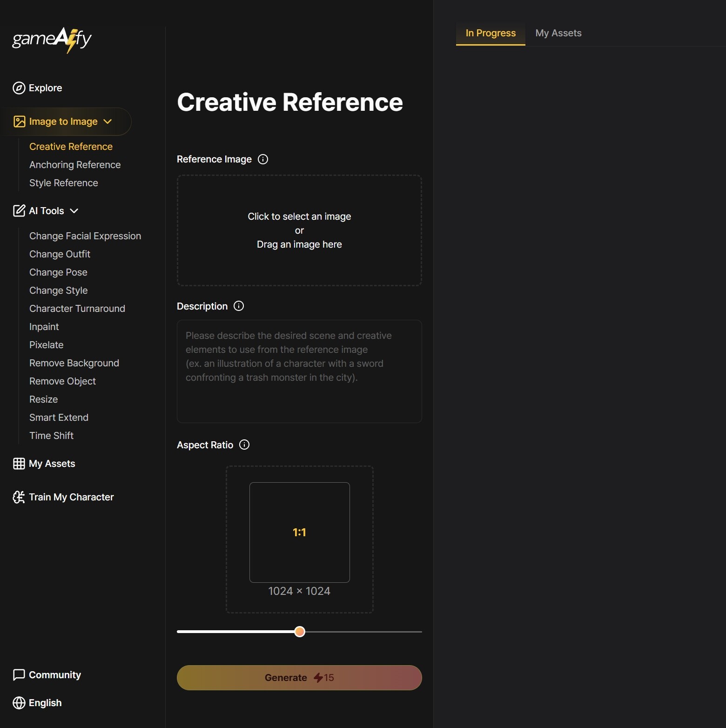Click the info icon beside Reference Image
Image resolution: width=726 pixels, height=728 pixels.
[263, 159]
